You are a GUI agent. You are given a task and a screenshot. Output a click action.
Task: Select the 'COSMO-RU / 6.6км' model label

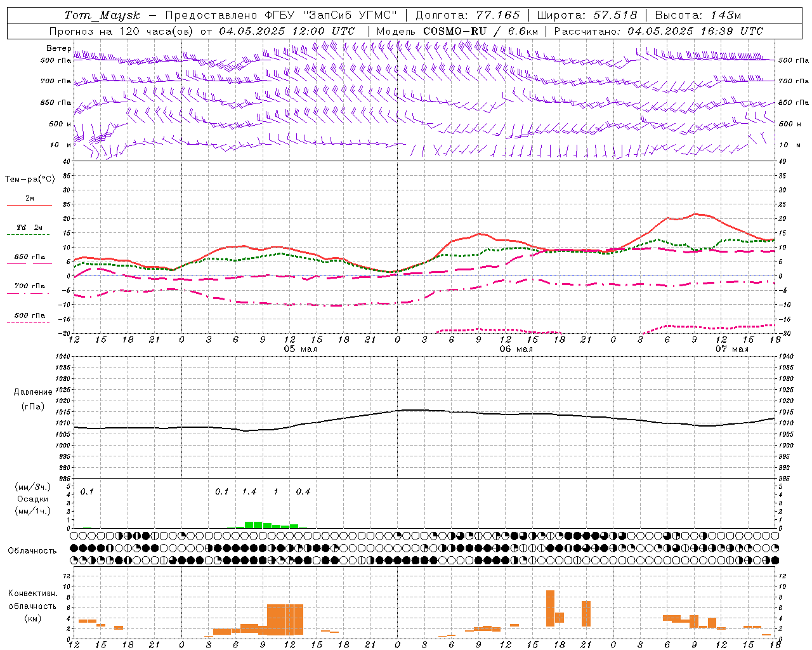(x=481, y=31)
